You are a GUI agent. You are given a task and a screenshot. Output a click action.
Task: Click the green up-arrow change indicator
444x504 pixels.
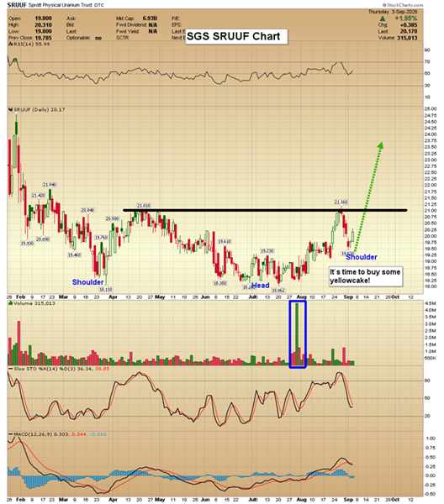[383, 18]
